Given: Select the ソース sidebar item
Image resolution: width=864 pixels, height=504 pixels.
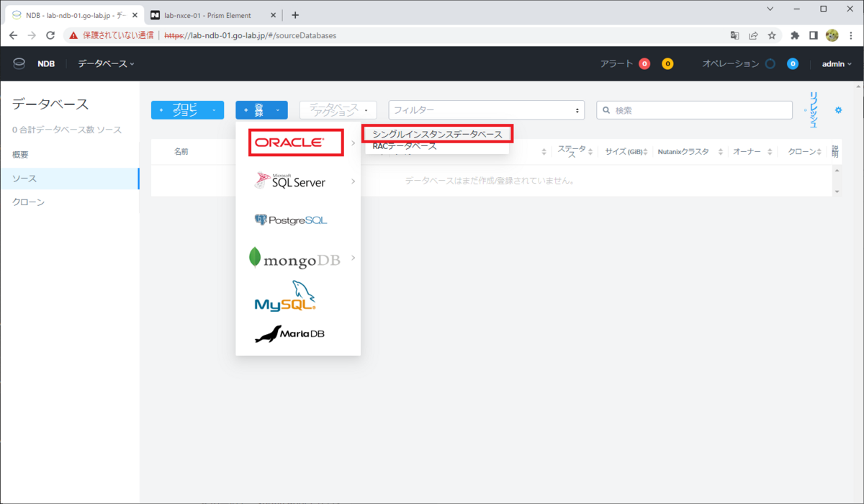Looking at the screenshot, I should (69, 179).
